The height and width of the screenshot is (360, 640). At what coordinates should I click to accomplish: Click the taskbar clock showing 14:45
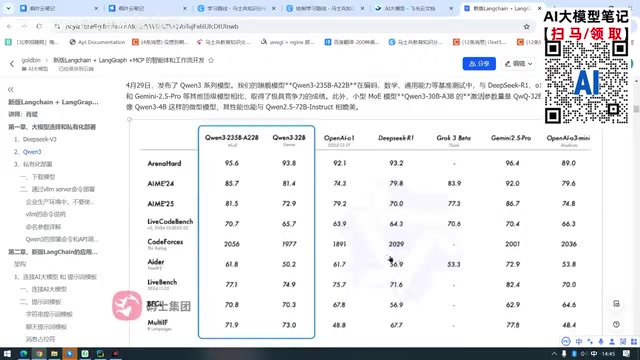609,354
